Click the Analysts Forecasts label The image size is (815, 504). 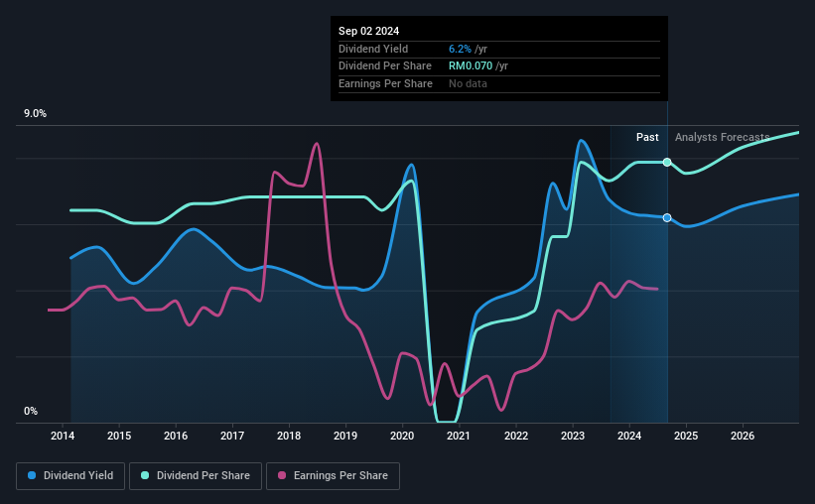pyautogui.click(x=723, y=137)
